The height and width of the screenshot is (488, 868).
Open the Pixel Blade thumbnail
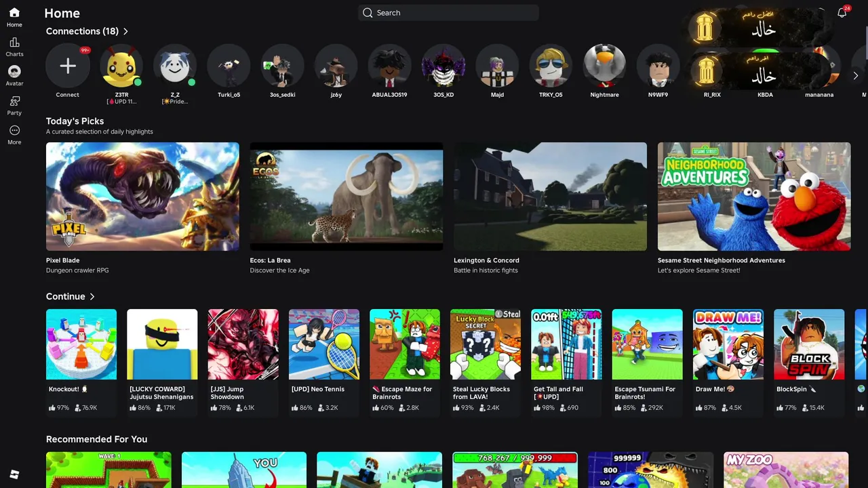click(142, 197)
